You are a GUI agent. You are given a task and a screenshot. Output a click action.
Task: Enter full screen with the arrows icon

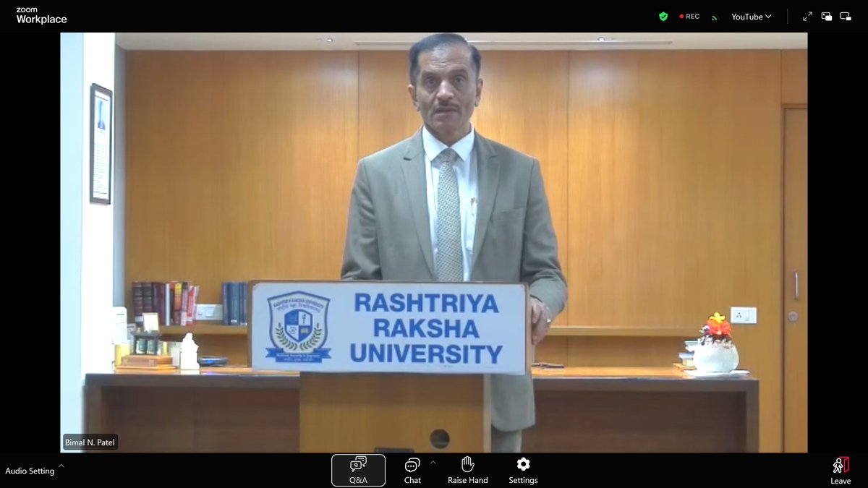tap(808, 17)
